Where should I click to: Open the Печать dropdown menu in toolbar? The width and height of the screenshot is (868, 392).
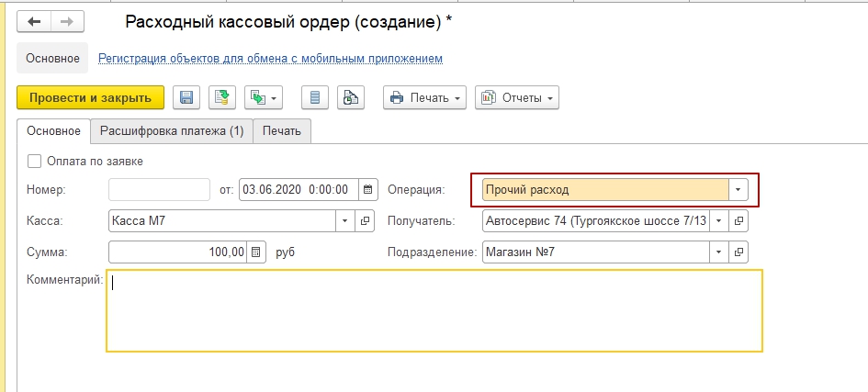tap(424, 98)
